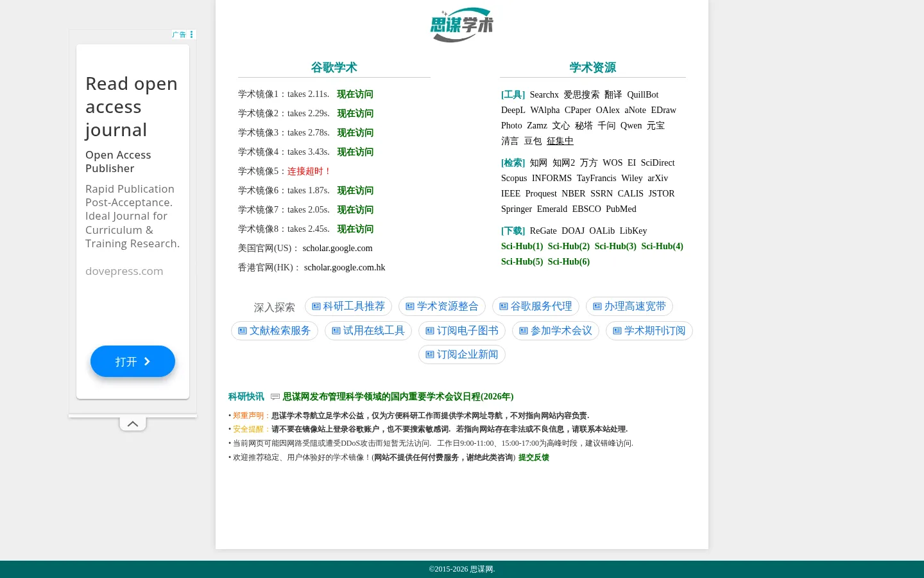The image size is (924, 578).
Task: Open the 参加学术会议 tag
Action: pos(556,331)
